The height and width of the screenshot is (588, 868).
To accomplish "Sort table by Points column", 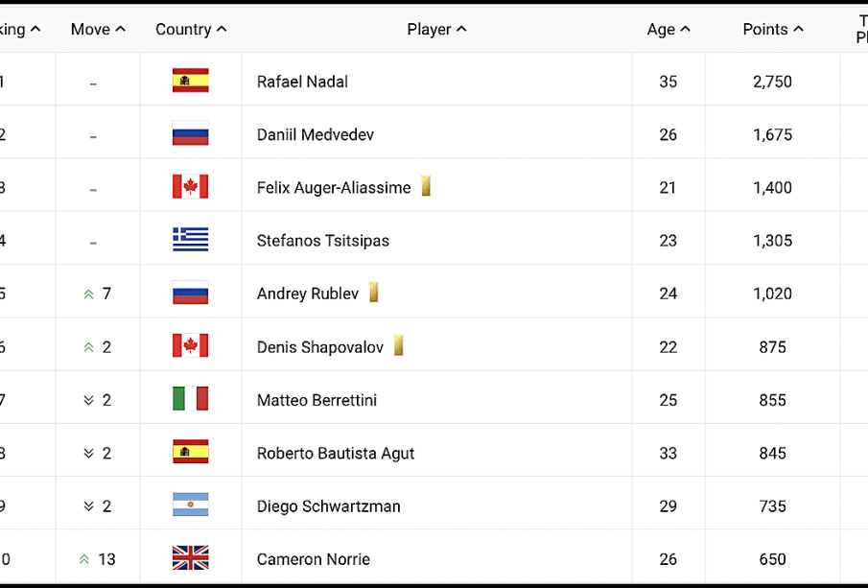I will coord(773,30).
